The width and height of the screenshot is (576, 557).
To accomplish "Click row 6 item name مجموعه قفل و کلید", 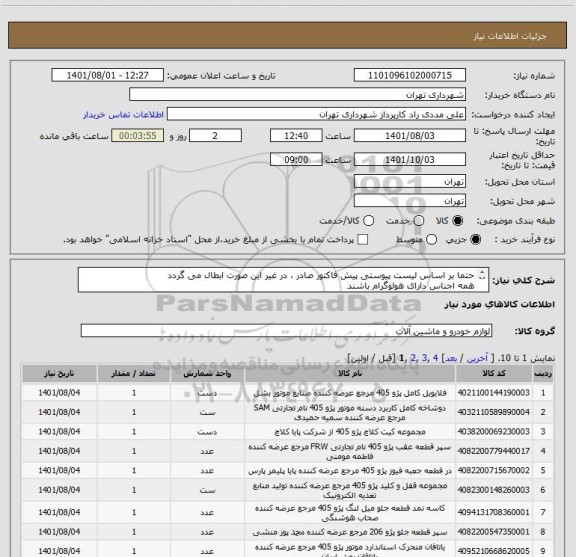I will 350,490.
